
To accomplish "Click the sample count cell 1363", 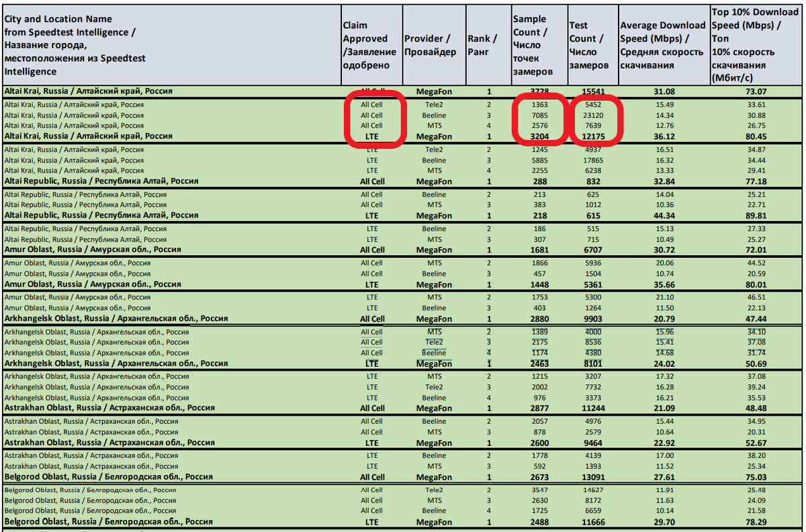I will click(x=539, y=105).
